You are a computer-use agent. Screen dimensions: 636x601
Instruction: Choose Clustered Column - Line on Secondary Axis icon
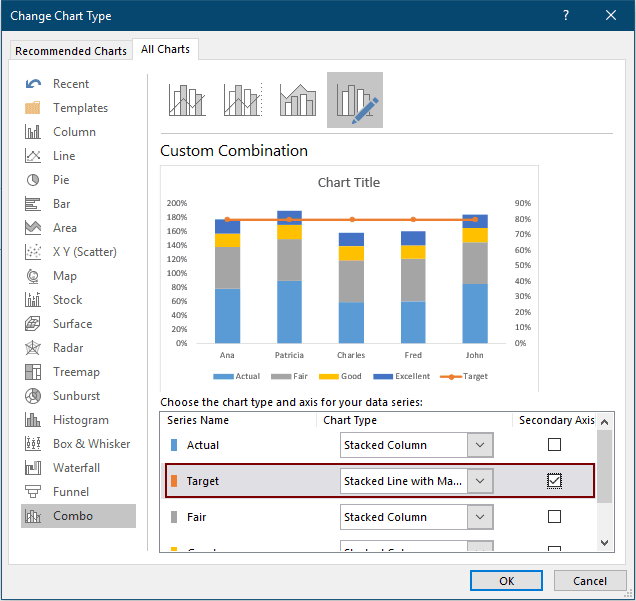(243, 100)
